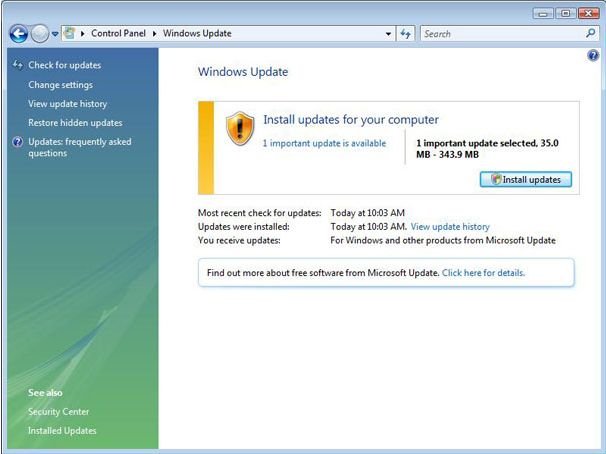Click Check for updates in the sidebar
The height and width of the screenshot is (454, 606).
pyautogui.click(x=64, y=65)
